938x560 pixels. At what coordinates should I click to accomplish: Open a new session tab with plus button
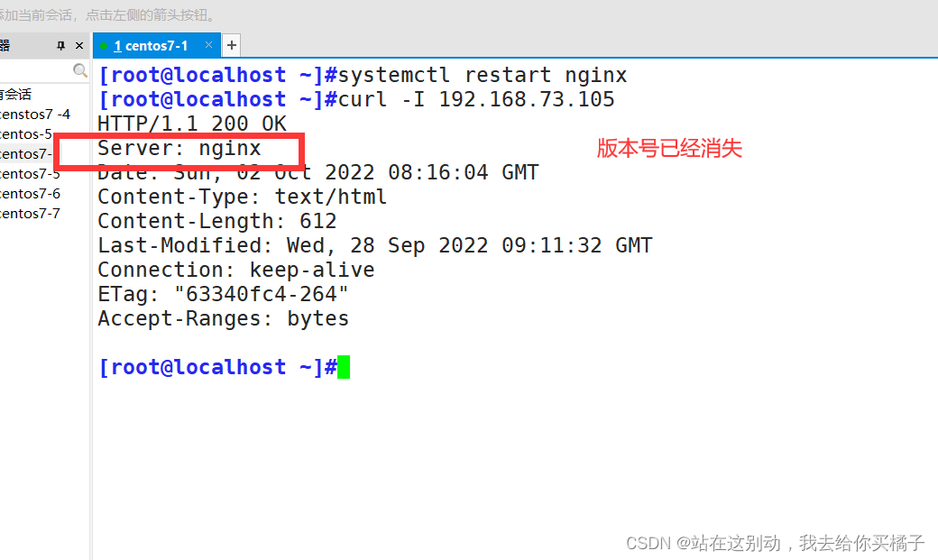(x=231, y=45)
